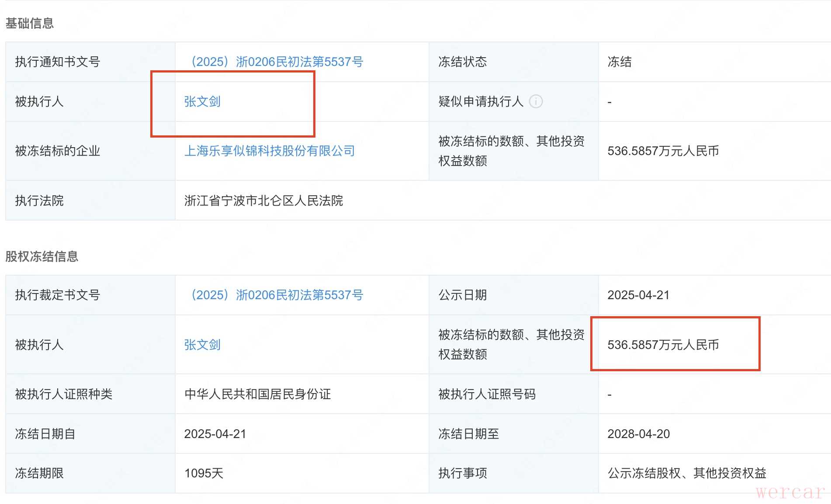
Task: Open 上海乐享似锦科技股份有限公司 company link
Action: tap(269, 151)
